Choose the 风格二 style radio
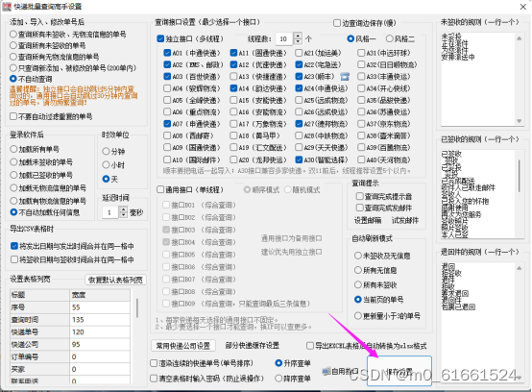This screenshot has height=392, width=532. coord(390,38)
